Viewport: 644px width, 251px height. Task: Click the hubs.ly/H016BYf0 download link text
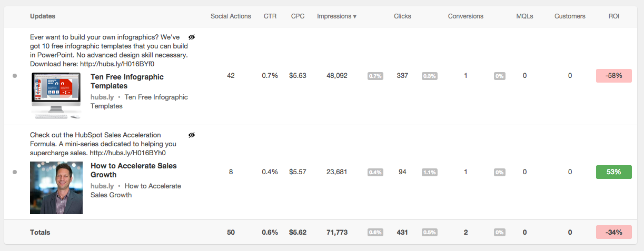pos(117,64)
